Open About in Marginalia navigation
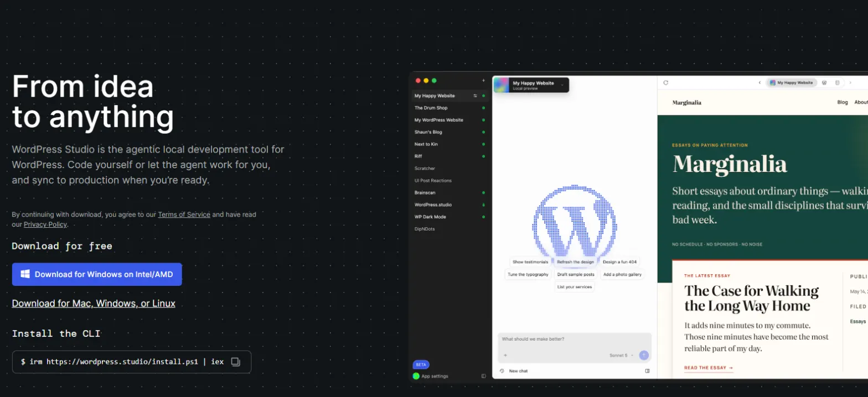This screenshot has height=397, width=868. pos(861,102)
